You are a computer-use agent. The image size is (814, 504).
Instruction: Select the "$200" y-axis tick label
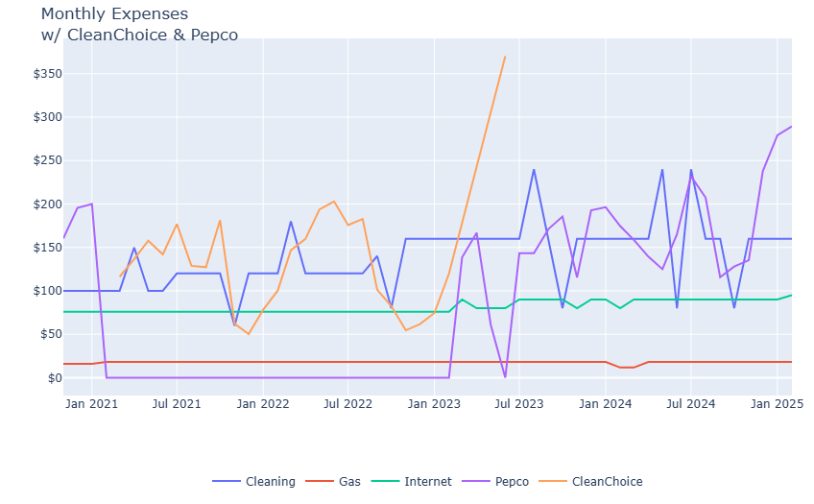(46, 204)
